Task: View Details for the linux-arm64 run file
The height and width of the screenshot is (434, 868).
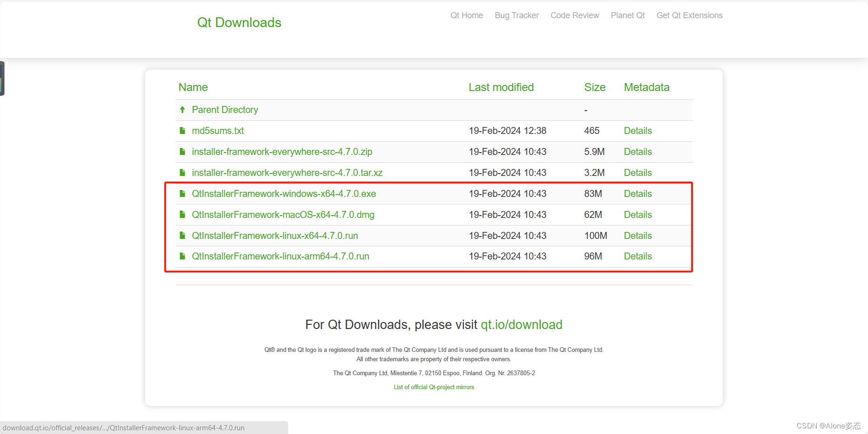Action: 638,256
